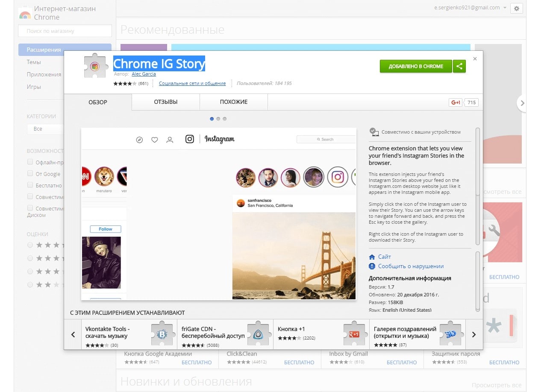The width and height of the screenshot is (547, 392).
Task: Show previous related extensions arrow
Action: tap(73, 334)
